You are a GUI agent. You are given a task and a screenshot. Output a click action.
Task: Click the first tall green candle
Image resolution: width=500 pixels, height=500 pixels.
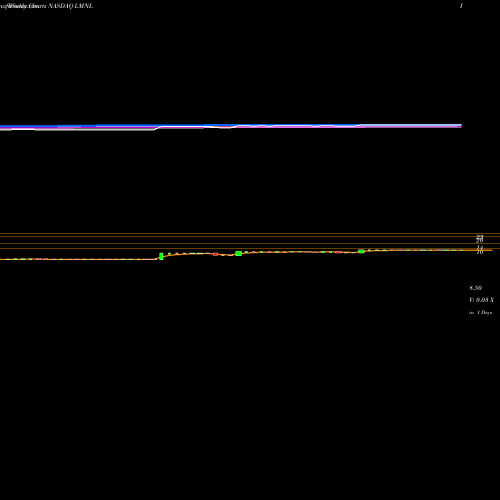161,256
